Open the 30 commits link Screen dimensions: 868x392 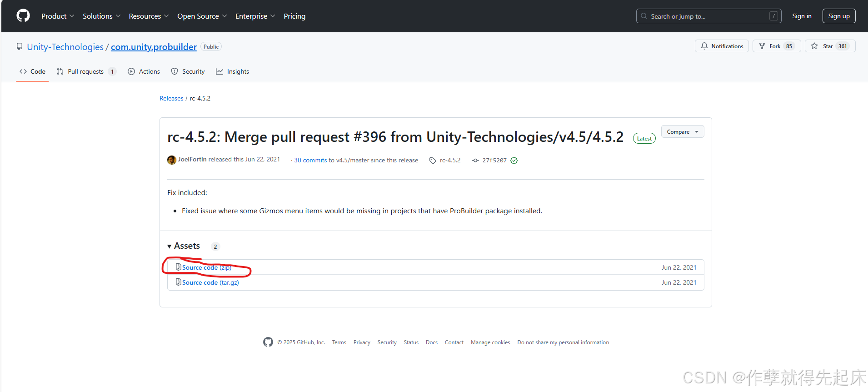(x=310, y=160)
